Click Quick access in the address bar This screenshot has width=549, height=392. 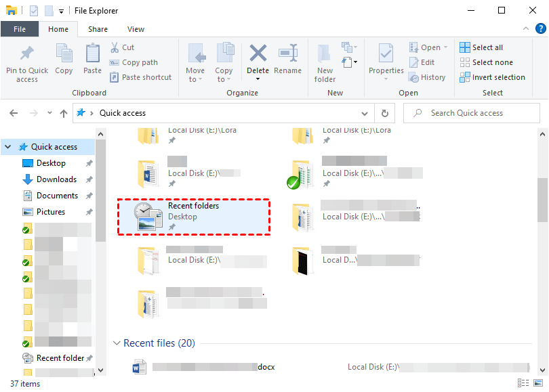tap(123, 113)
